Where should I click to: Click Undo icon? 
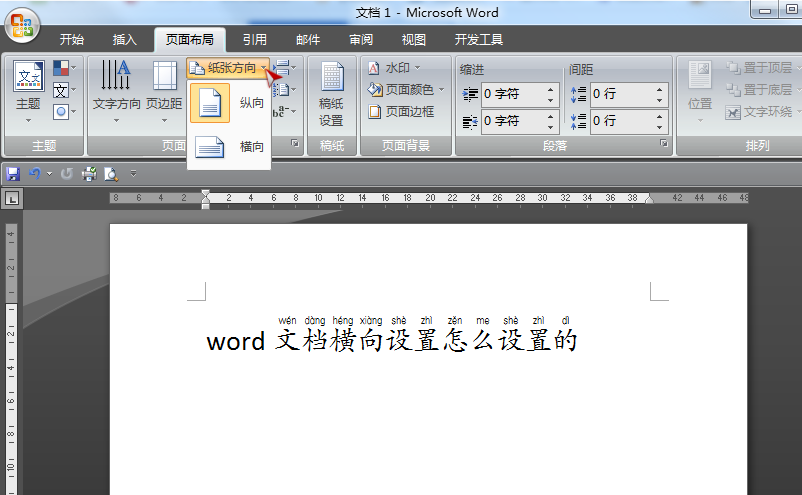click(35, 174)
